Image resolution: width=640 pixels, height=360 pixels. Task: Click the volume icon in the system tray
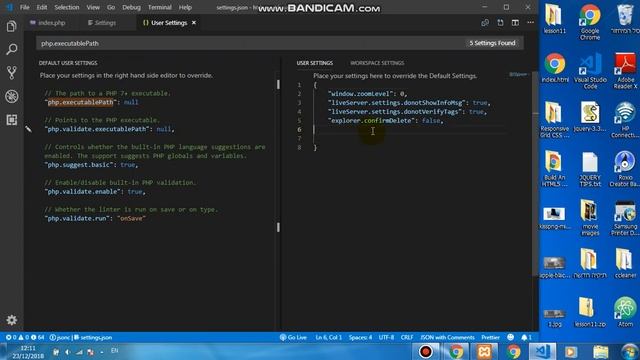(67, 352)
